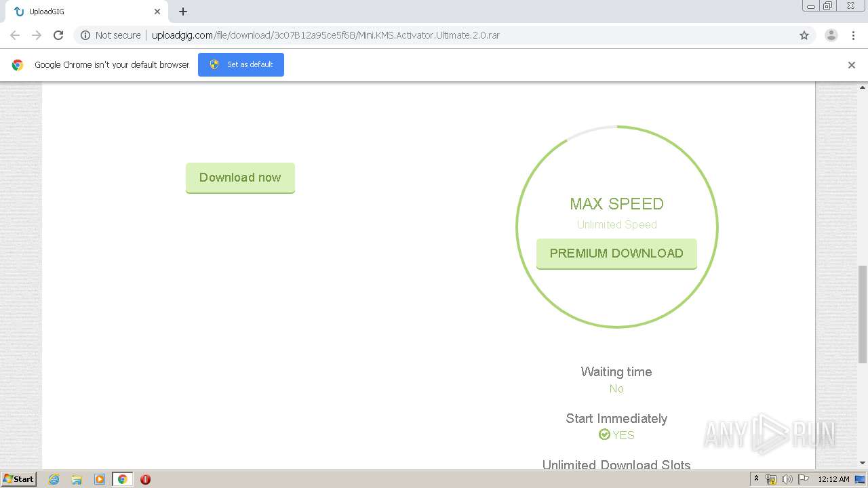Click 'Google Chrome isn't your default browser' text
868x488 pixels.
(x=112, y=65)
